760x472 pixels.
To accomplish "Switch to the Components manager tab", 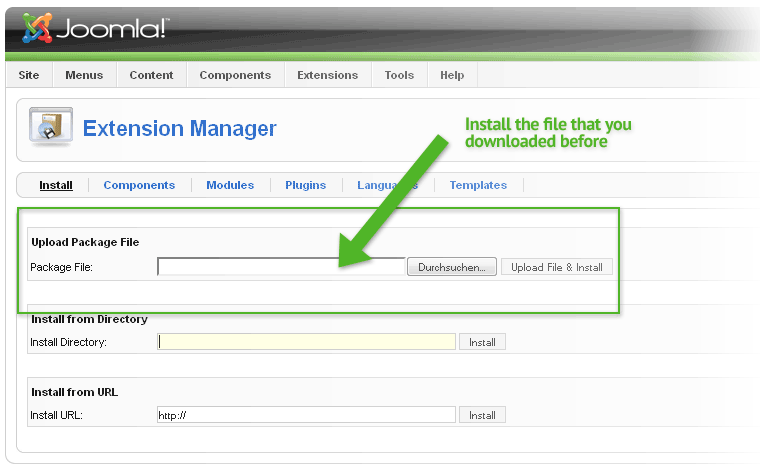I will tap(139, 185).
